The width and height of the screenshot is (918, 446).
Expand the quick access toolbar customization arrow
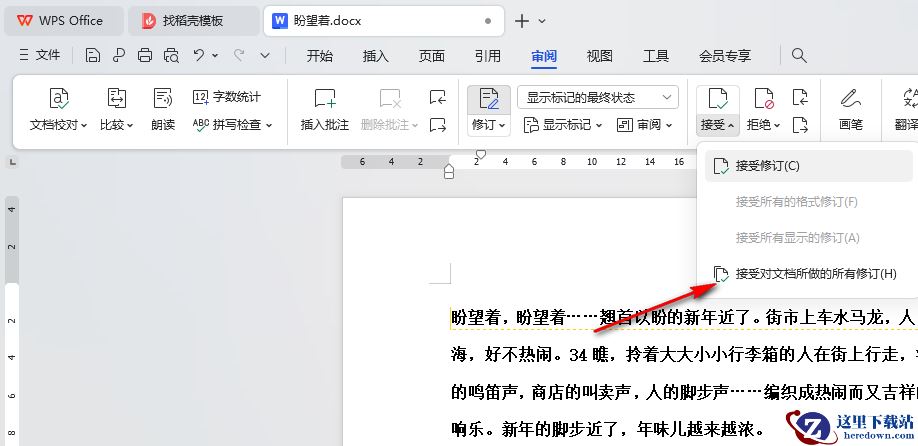point(265,56)
